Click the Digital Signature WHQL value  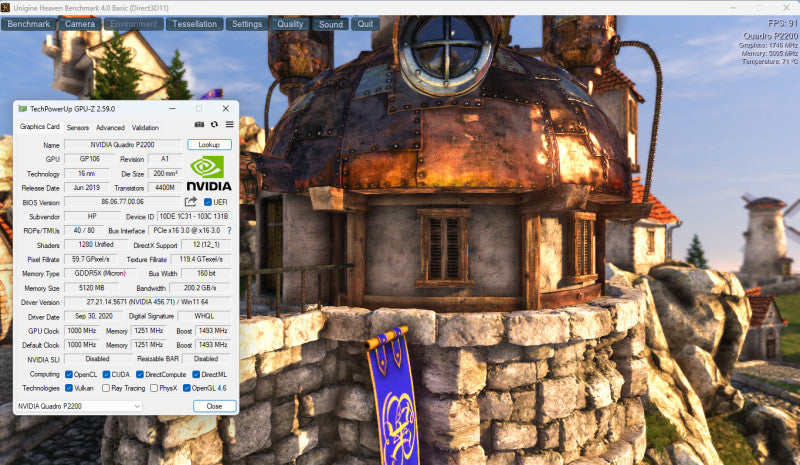click(x=204, y=316)
